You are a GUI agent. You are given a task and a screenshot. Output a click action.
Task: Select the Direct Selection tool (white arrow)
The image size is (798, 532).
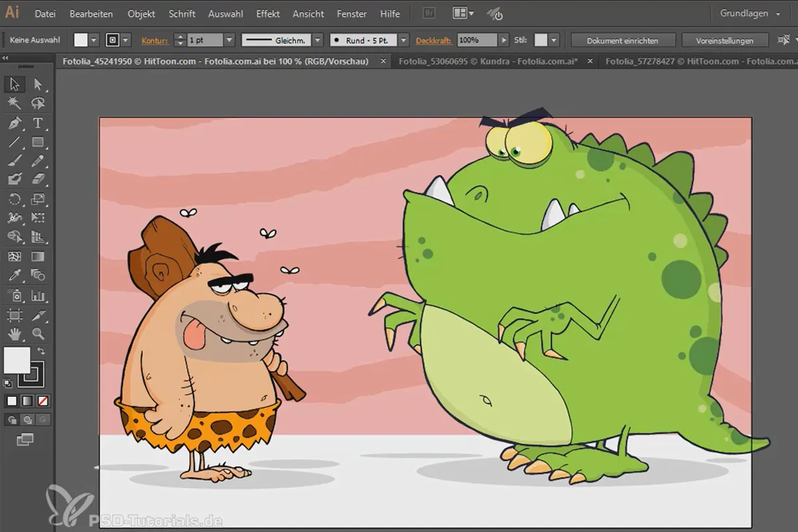pyautogui.click(x=38, y=84)
